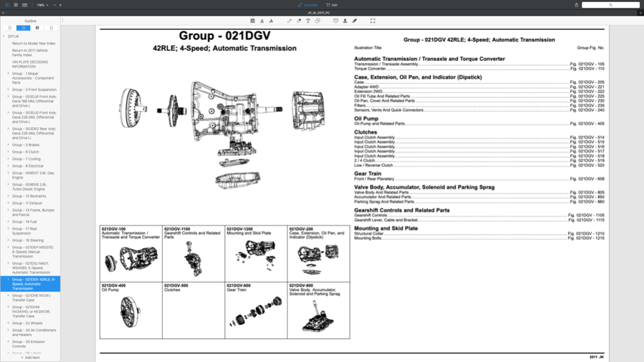Go to Group - 19 Steering outline entry
The width and height of the screenshot is (644, 362).
pos(28,240)
